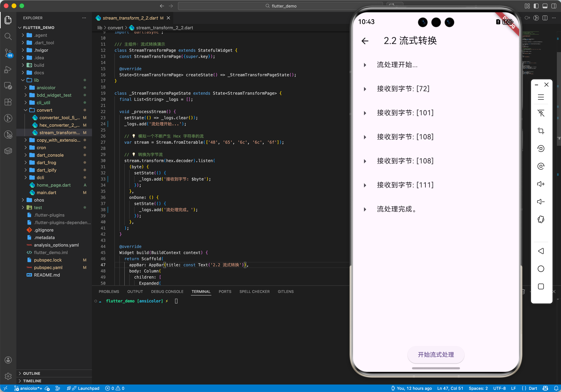Click the editor split layout icon at top right
The image size is (561, 392).
coord(545,18)
